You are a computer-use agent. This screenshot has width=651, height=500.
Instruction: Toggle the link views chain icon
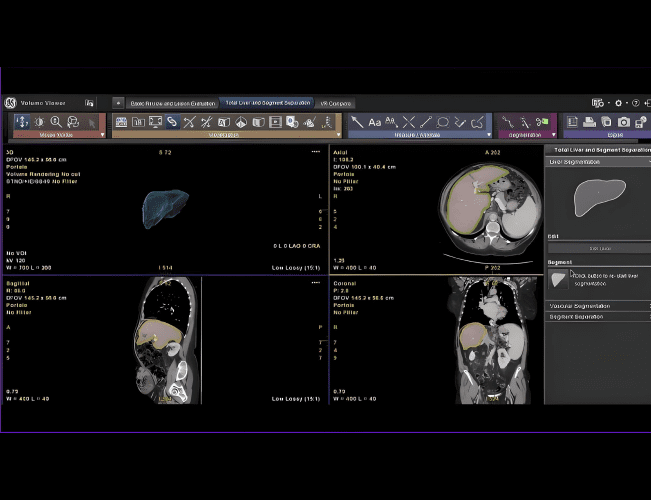[172, 122]
